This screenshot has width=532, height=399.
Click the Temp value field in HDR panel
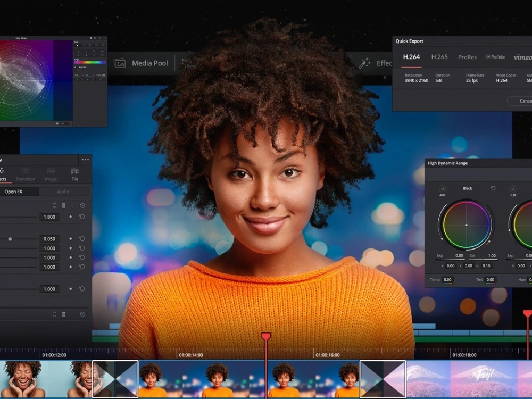point(448,280)
